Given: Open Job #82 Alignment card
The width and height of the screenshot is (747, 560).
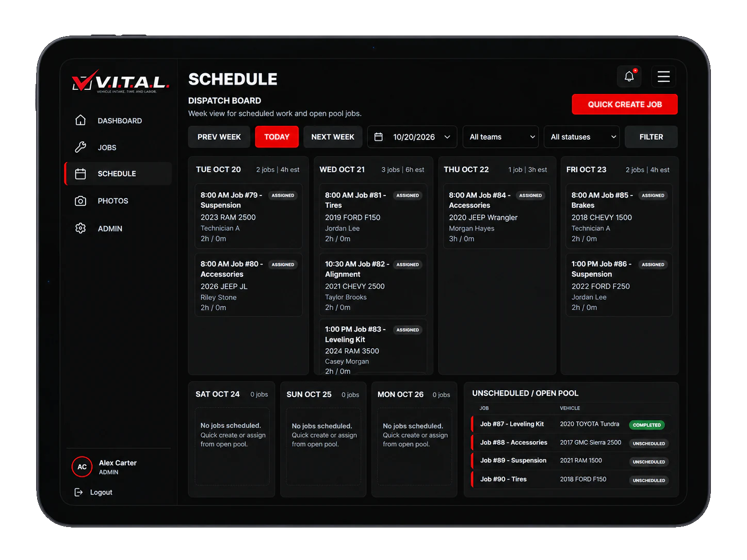Looking at the screenshot, I should point(373,285).
